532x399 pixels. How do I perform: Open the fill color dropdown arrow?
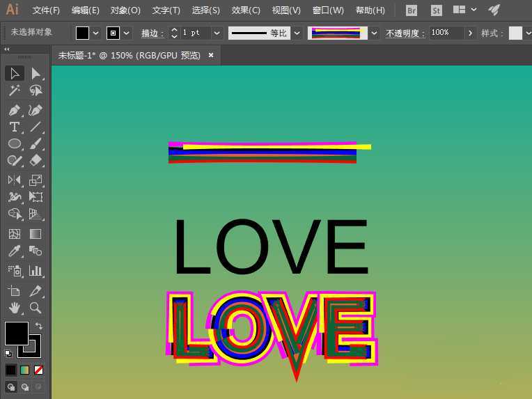[x=96, y=33]
